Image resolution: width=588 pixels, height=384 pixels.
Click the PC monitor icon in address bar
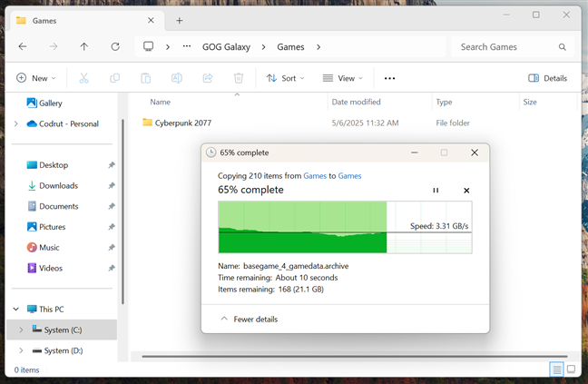[149, 46]
